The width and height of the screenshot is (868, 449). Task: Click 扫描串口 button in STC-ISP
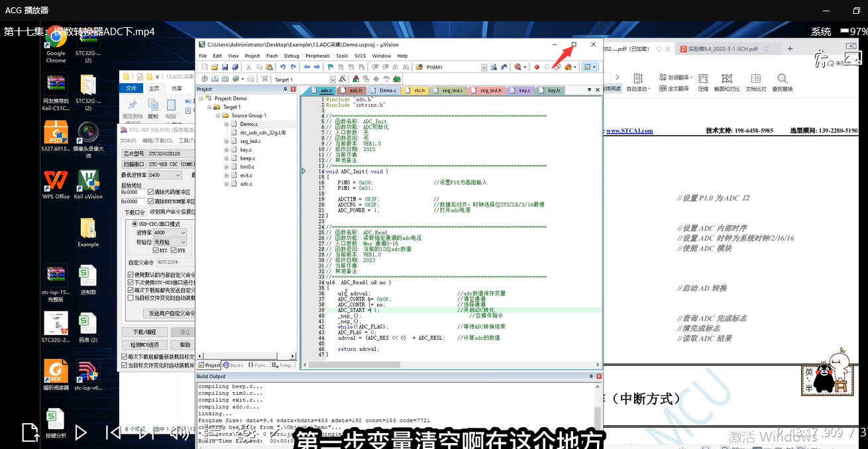pyautogui.click(x=134, y=164)
